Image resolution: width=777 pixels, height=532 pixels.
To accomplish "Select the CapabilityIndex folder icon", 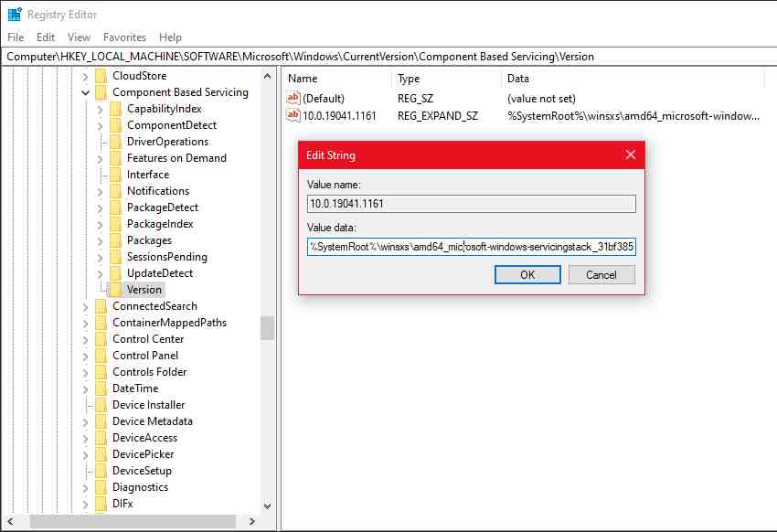I will point(115,109).
